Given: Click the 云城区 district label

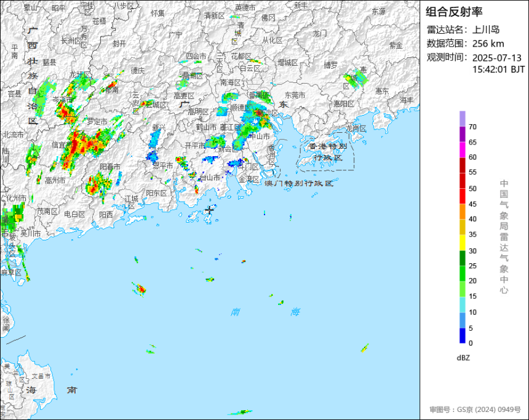Looking at the screenshot, I should [x=156, y=105].
